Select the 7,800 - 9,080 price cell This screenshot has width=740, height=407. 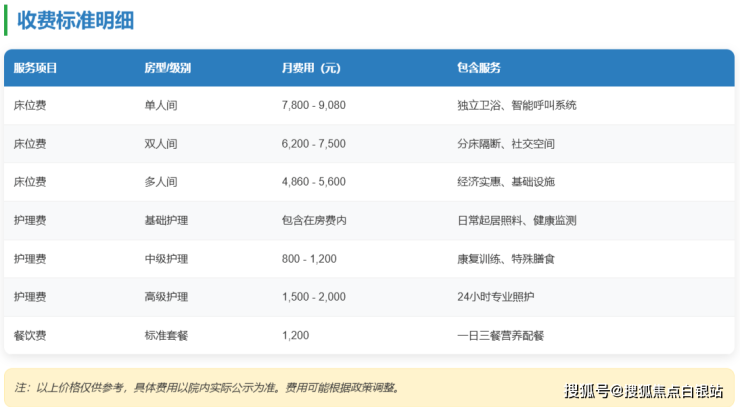314,105
